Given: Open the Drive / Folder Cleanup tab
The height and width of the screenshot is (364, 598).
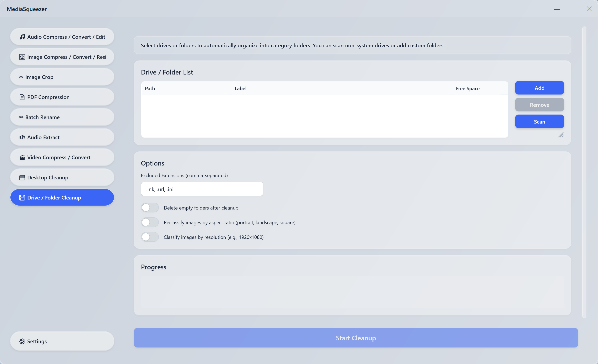Looking at the screenshot, I should pyautogui.click(x=62, y=197).
